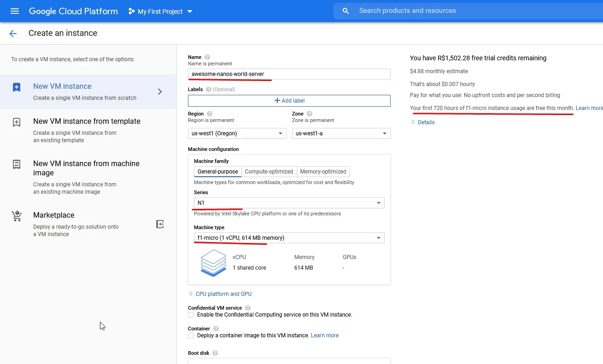
Task: Open the My First Project dropdown
Action: (160, 12)
